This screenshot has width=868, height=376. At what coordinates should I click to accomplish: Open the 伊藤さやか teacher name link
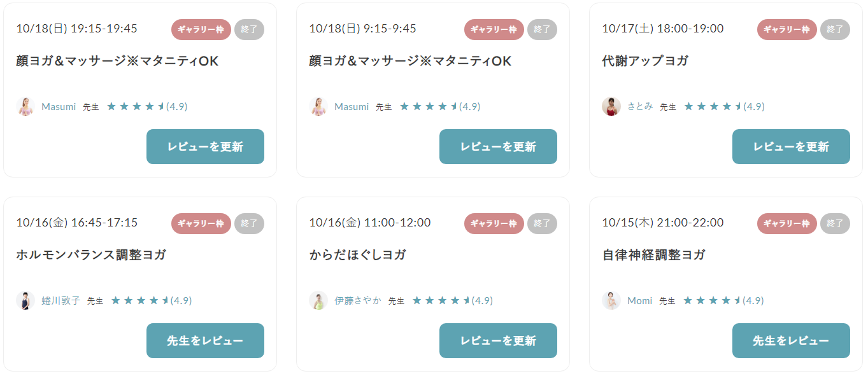[358, 300]
